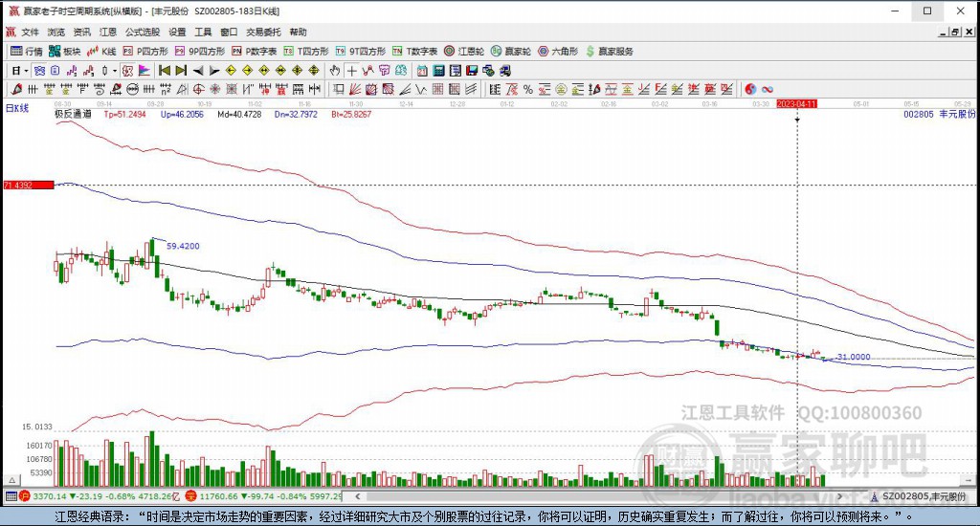Click the 2023-04-11 date marker
The width and height of the screenshot is (980, 526).
(x=797, y=103)
